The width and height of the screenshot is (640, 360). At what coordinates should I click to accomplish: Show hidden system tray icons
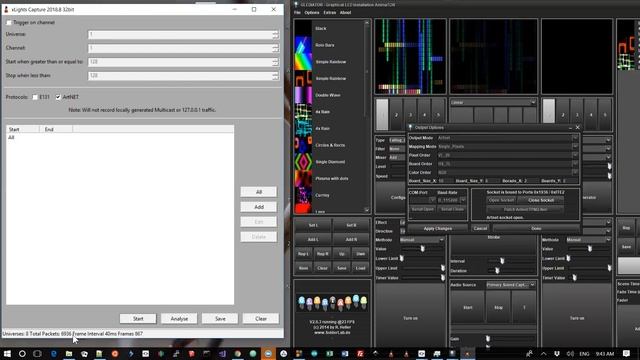click(x=543, y=353)
